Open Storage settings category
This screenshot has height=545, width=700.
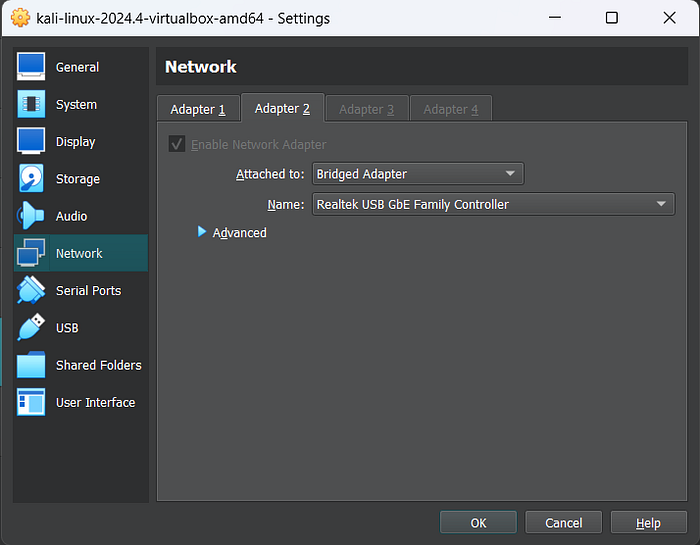pyautogui.click(x=81, y=179)
